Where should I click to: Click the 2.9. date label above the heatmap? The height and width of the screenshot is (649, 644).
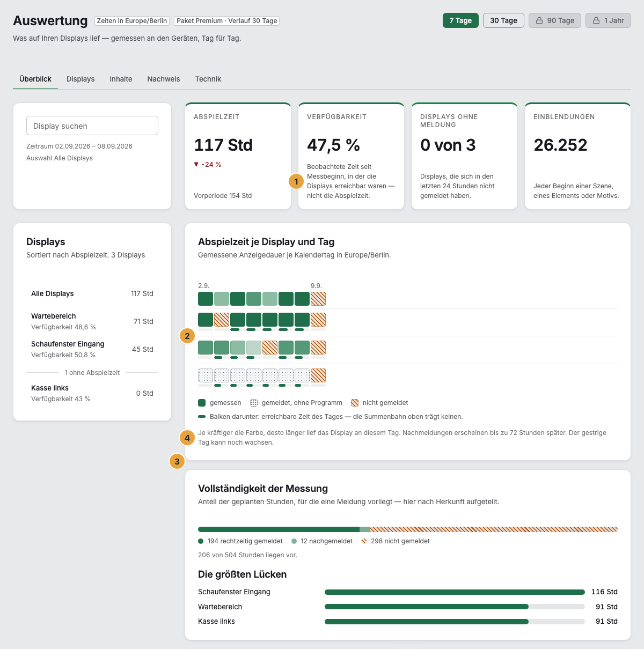203,286
